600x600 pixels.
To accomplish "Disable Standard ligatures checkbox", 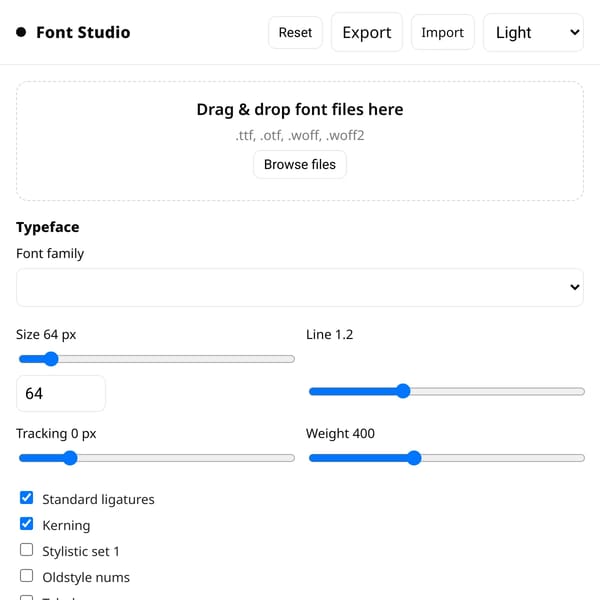I will [x=26, y=498].
